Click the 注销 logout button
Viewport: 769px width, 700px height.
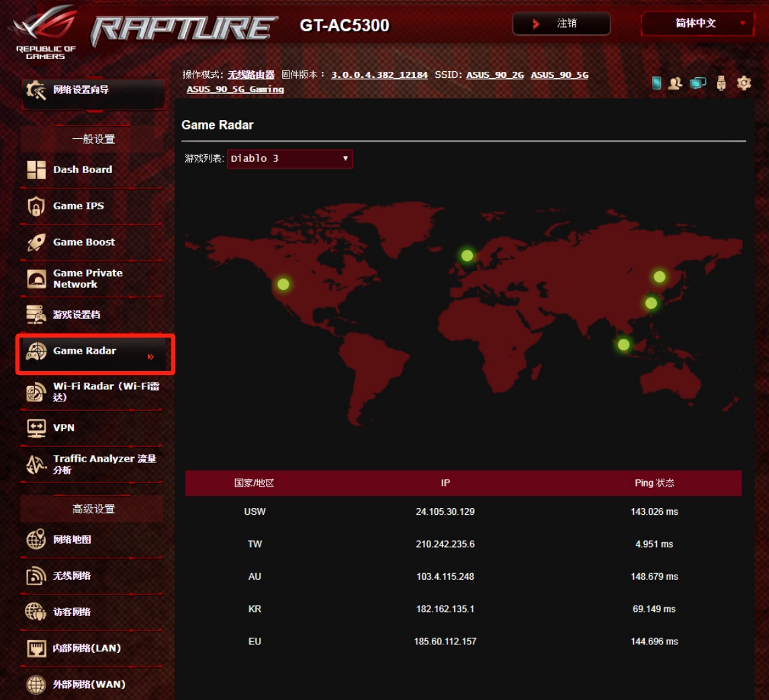pyautogui.click(x=561, y=23)
